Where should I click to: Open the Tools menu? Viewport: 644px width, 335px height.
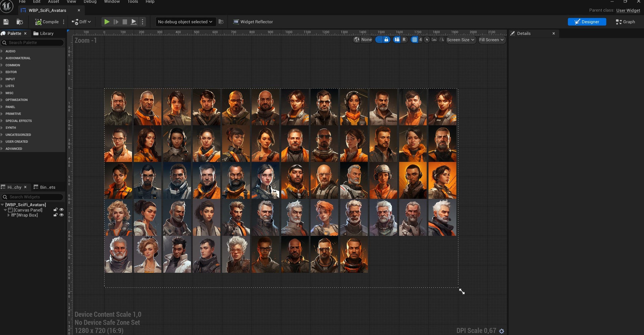click(133, 2)
